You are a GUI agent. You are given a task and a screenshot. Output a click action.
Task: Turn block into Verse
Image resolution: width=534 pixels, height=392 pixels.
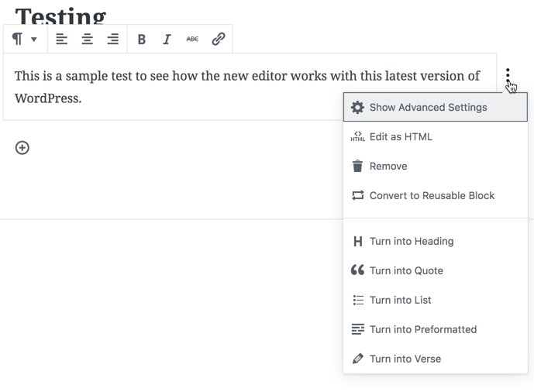pyautogui.click(x=436, y=359)
